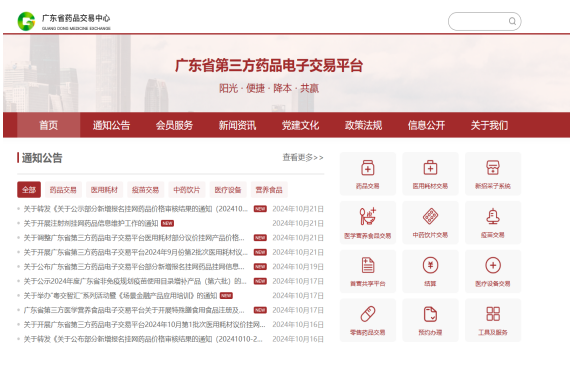Click the 查看更多>> link
The width and height of the screenshot is (572, 368).
pos(303,157)
